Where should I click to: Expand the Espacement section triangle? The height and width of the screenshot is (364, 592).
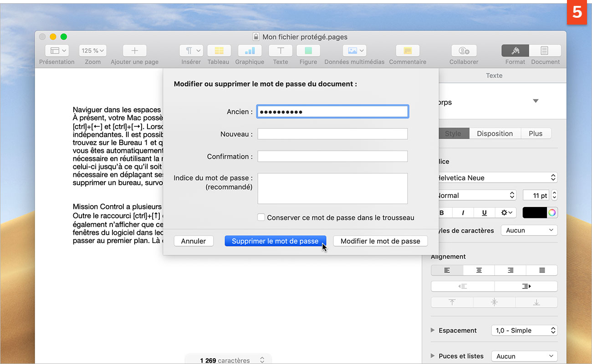click(433, 330)
